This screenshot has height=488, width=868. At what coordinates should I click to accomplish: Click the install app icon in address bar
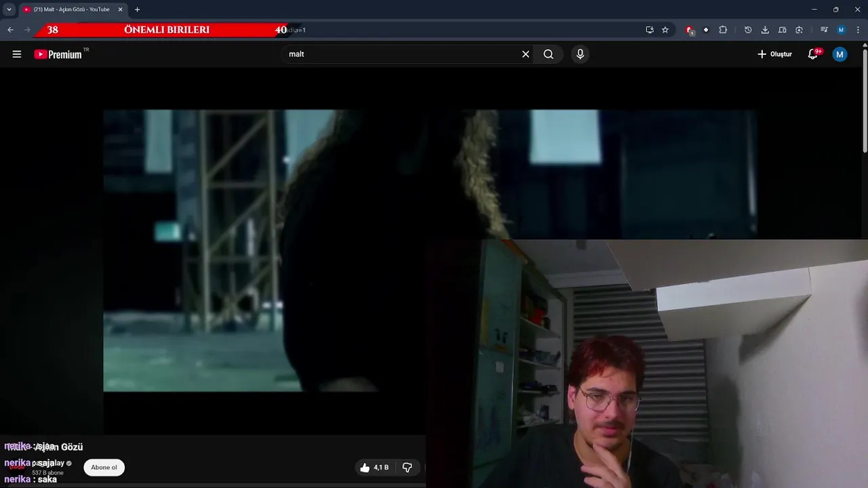coord(650,30)
